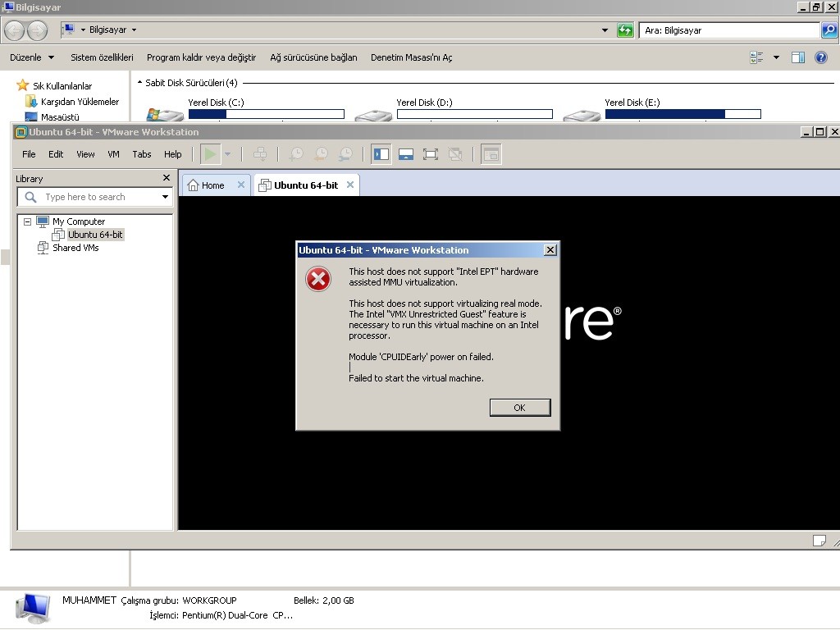Click Sistem özellikleri in Explorer toolbar
This screenshot has height=630, width=840.
tap(102, 57)
